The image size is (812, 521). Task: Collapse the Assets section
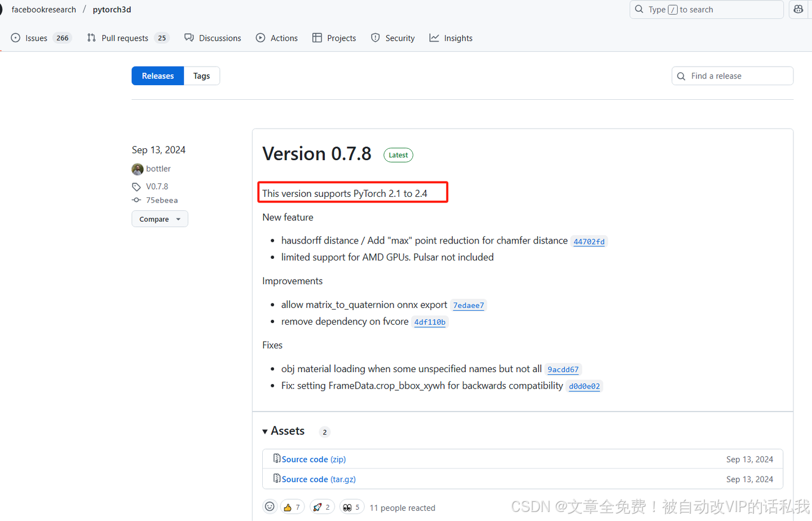(x=284, y=431)
